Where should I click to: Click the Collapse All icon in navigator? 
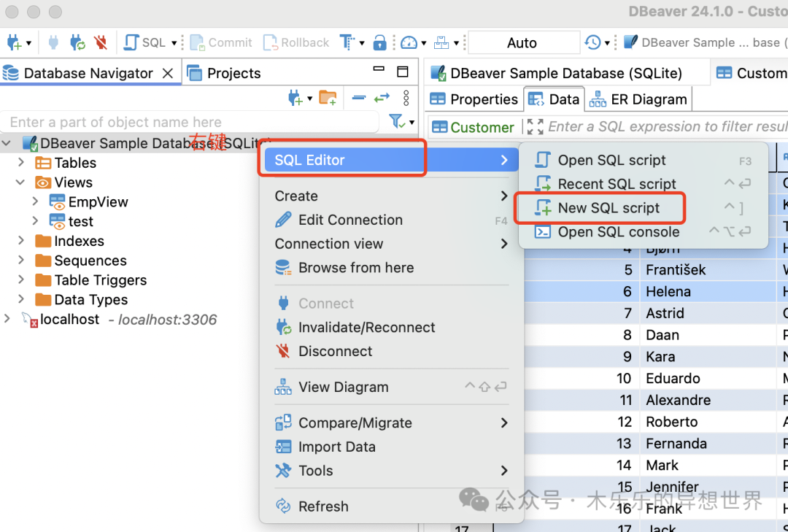pos(359,98)
